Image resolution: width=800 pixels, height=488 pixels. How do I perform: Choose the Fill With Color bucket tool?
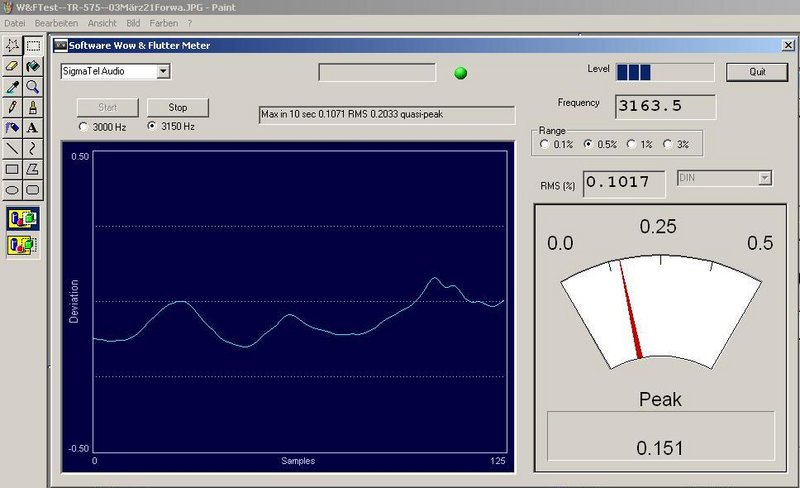[33, 66]
